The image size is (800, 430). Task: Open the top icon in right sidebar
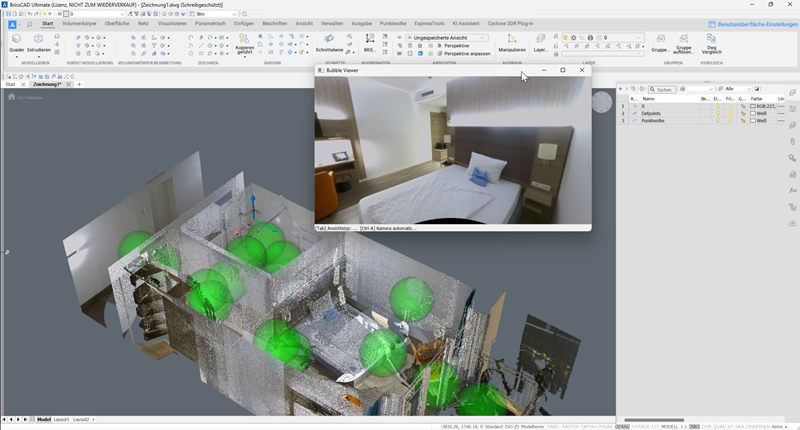coord(792,92)
